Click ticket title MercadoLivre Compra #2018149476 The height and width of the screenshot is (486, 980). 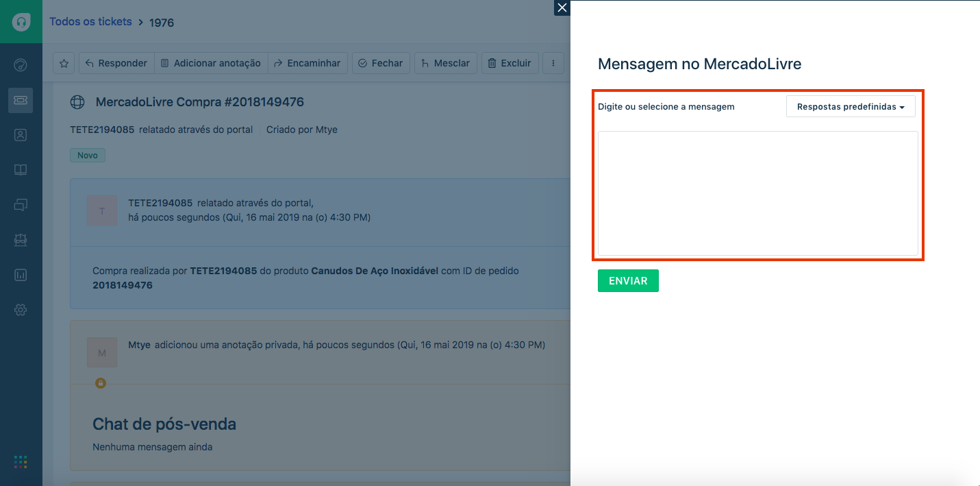200,102
